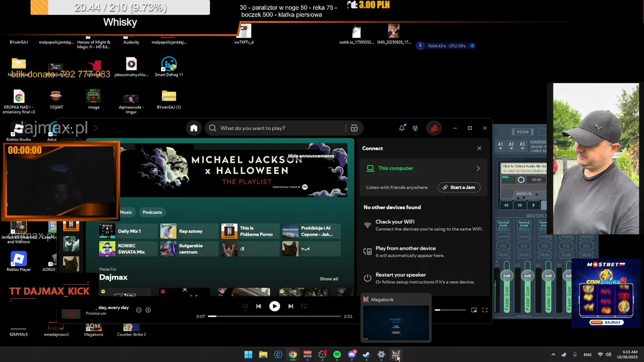Viewport: 644px width, 362px height.
Task: Open Spotify miniplayer icon
Action: pyautogui.click(x=474, y=310)
